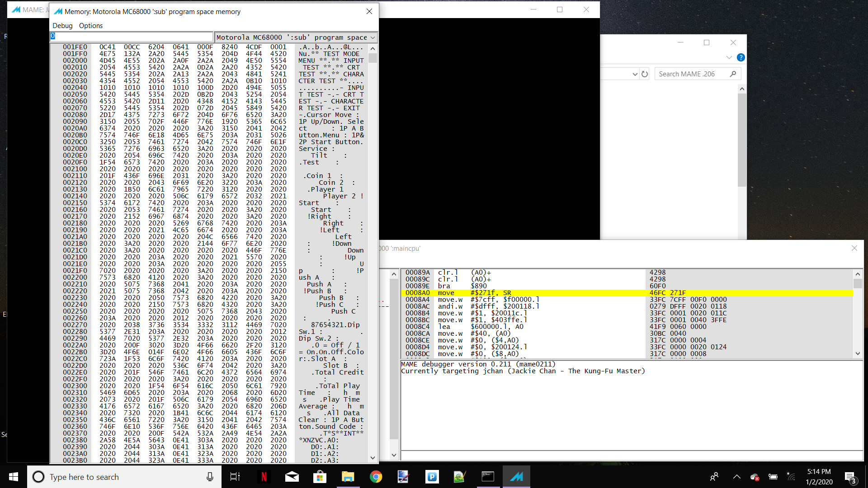Show hidden system tray icons

pyautogui.click(x=737, y=477)
